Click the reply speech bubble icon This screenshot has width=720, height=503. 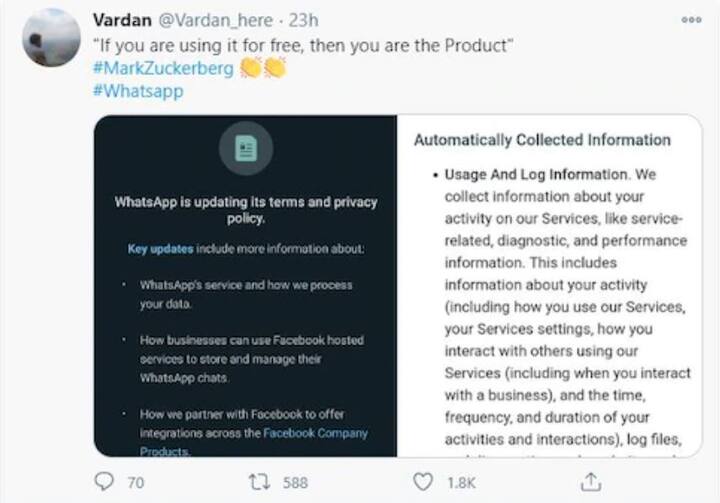point(104,482)
